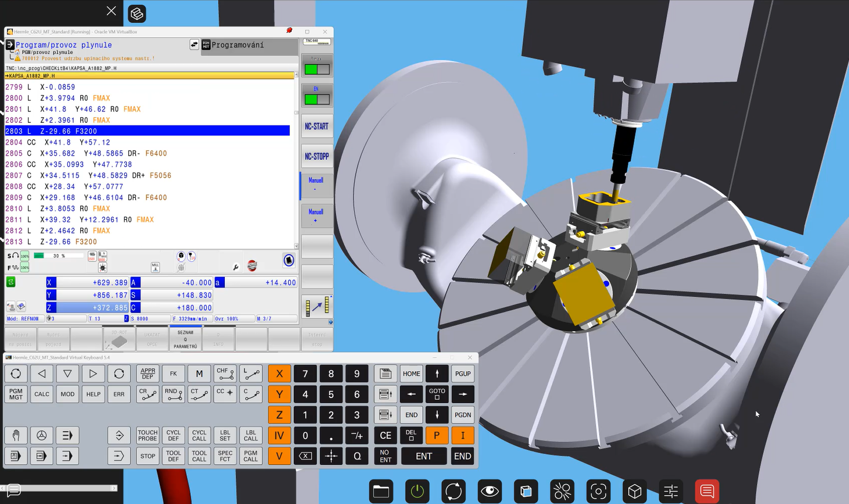Toggle the EN green switch

tap(317, 100)
